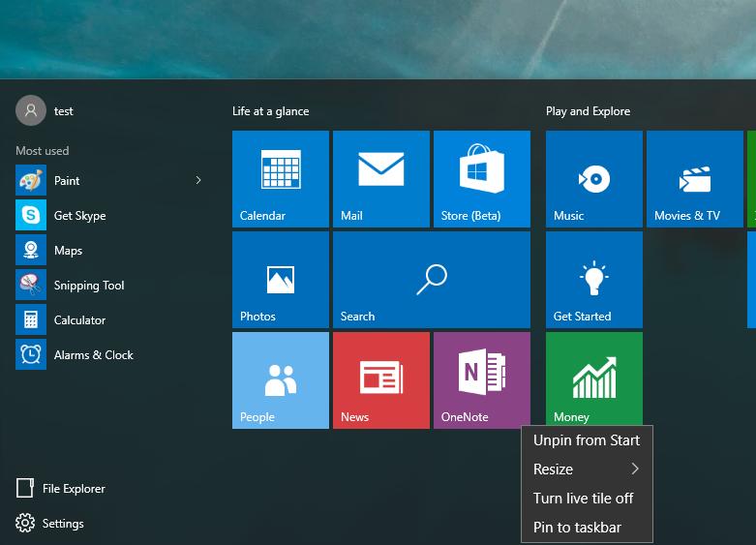Click the Calculator label text
The width and height of the screenshot is (756, 545).
[x=79, y=319]
